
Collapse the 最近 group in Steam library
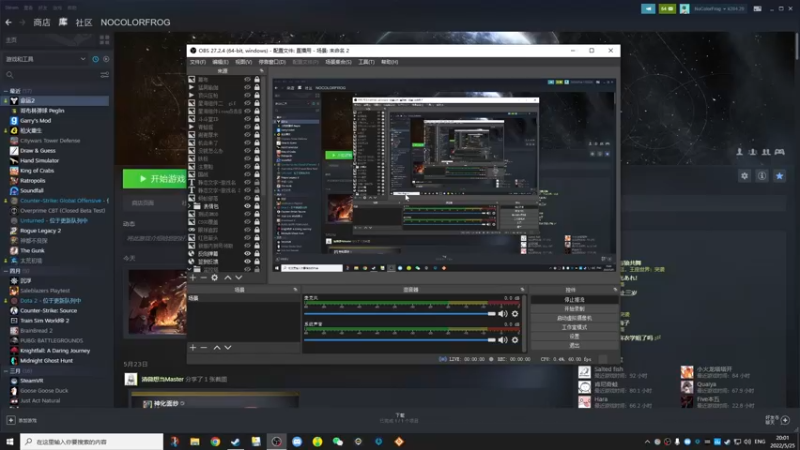point(6,91)
